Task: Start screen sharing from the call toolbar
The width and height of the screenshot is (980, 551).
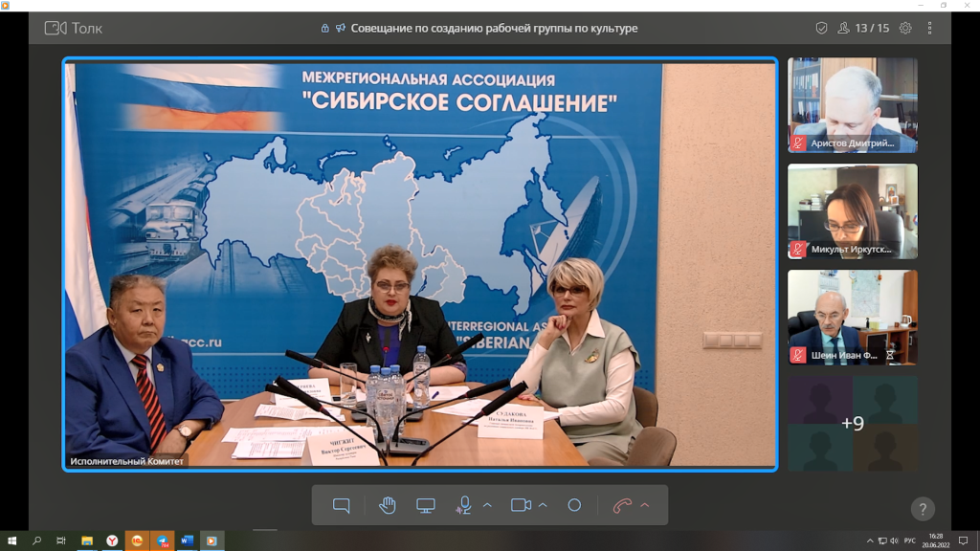Action: coord(426,505)
